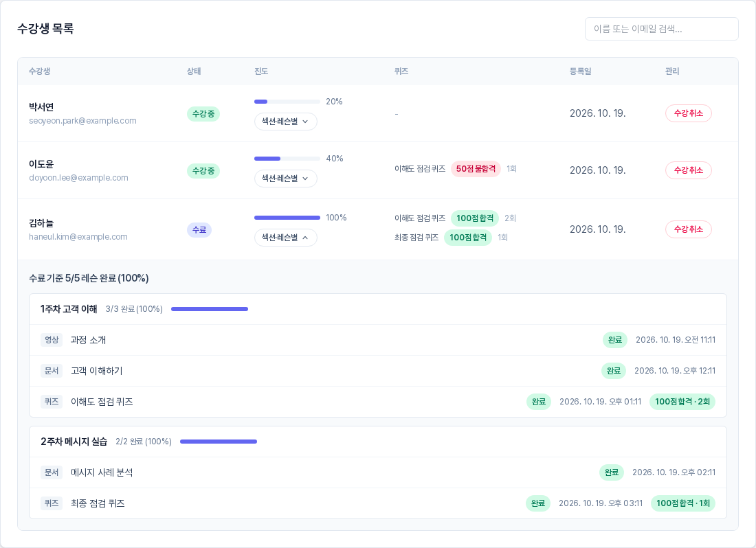Click 수강취소 button for 박서연

click(x=689, y=113)
